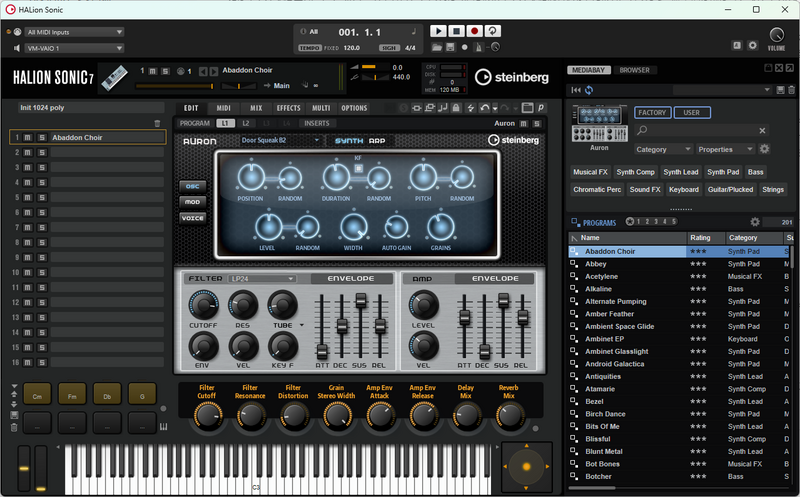Viewport: 800px width, 497px height.
Task: Open MIDI file with folder icon
Action: tap(437, 47)
